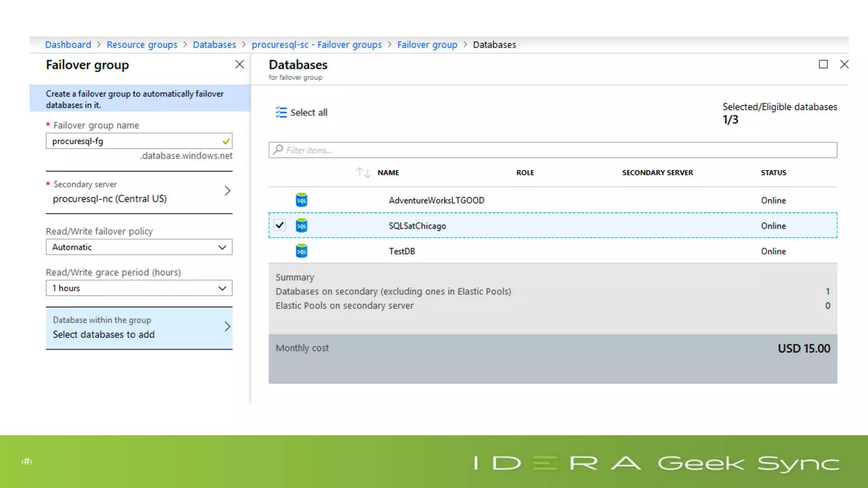This screenshot has height=488, width=868.
Task: Expand the Secondary server chevron
Action: (x=228, y=191)
